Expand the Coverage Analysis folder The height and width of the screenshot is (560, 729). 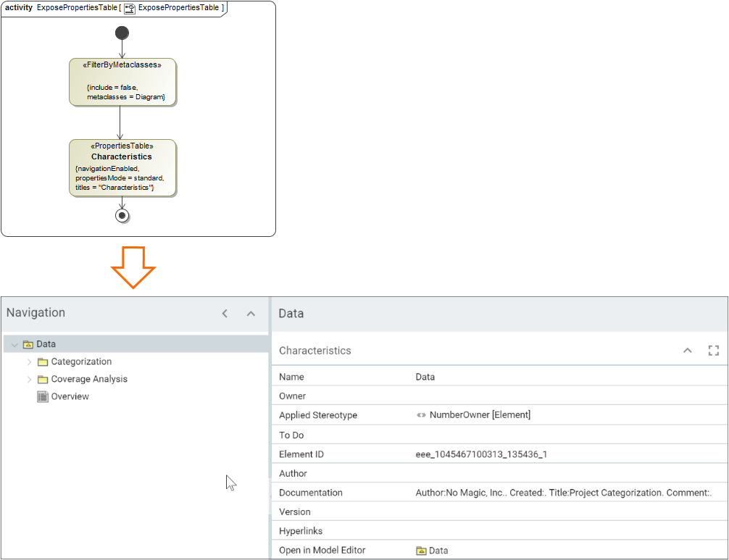click(x=29, y=379)
